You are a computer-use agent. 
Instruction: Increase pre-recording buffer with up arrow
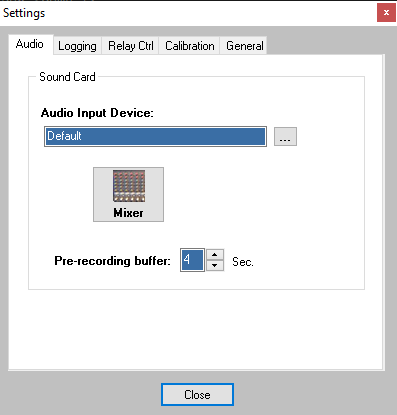pyautogui.click(x=215, y=255)
